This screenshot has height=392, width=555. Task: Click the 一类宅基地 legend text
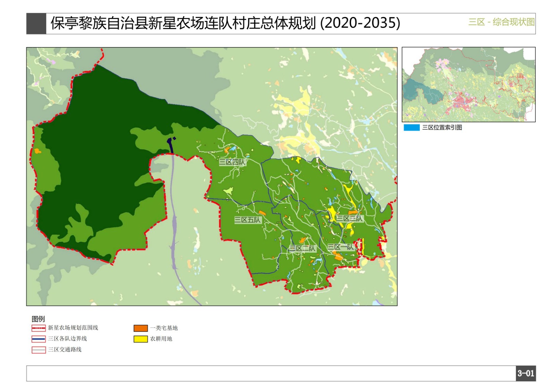[164, 328]
